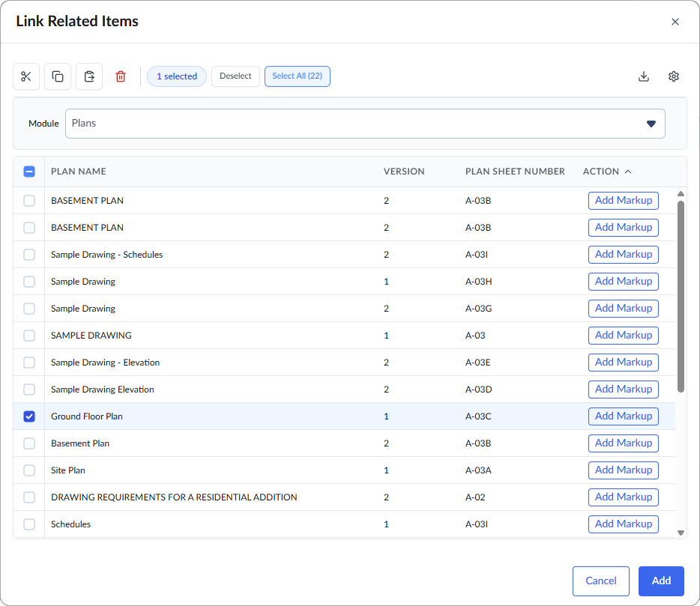Open the Module Plans dropdown

coord(365,124)
